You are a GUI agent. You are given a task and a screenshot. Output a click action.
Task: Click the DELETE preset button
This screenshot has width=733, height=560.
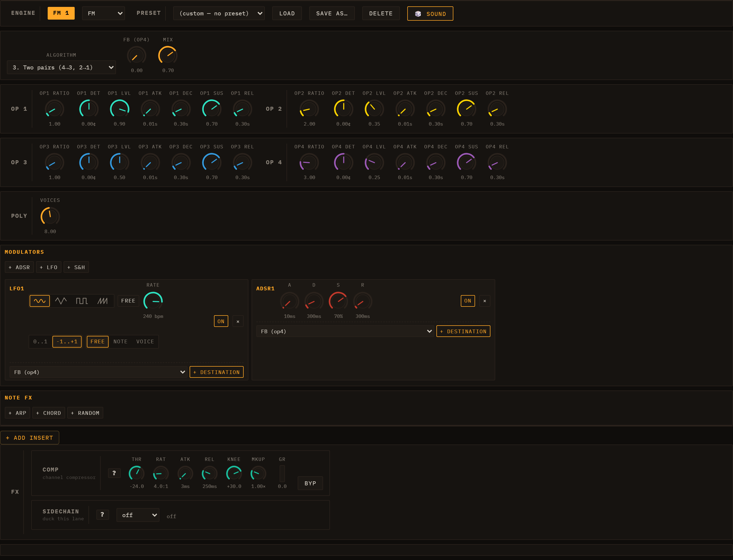click(x=381, y=13)
